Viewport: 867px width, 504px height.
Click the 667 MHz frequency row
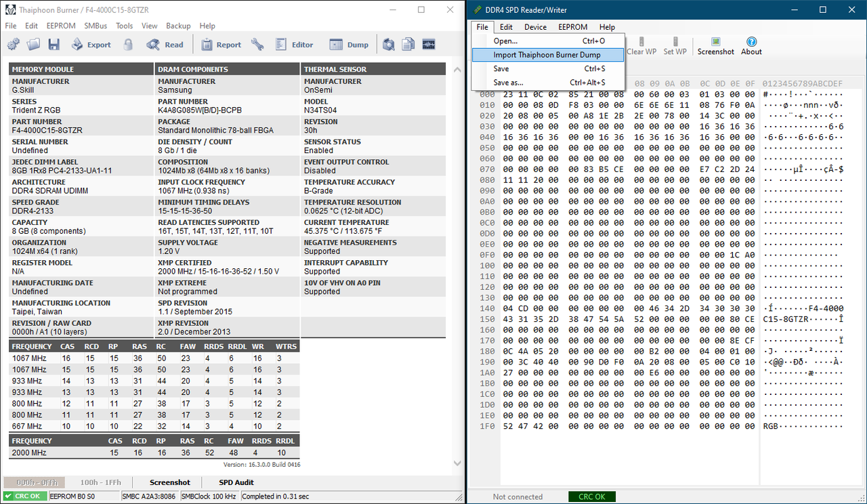pos(154,426)
